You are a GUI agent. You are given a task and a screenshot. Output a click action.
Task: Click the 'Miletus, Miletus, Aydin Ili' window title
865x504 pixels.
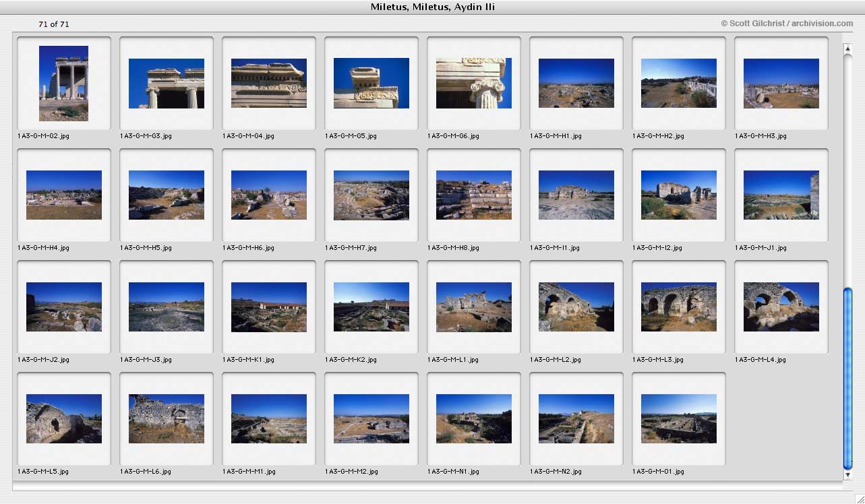click(433, 7)
